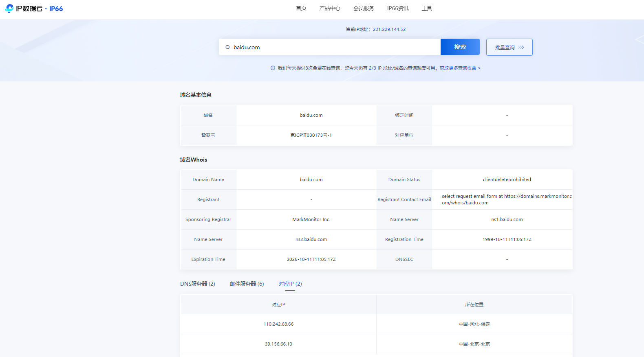Click the Registration Time label cell

tap(404, 239)
